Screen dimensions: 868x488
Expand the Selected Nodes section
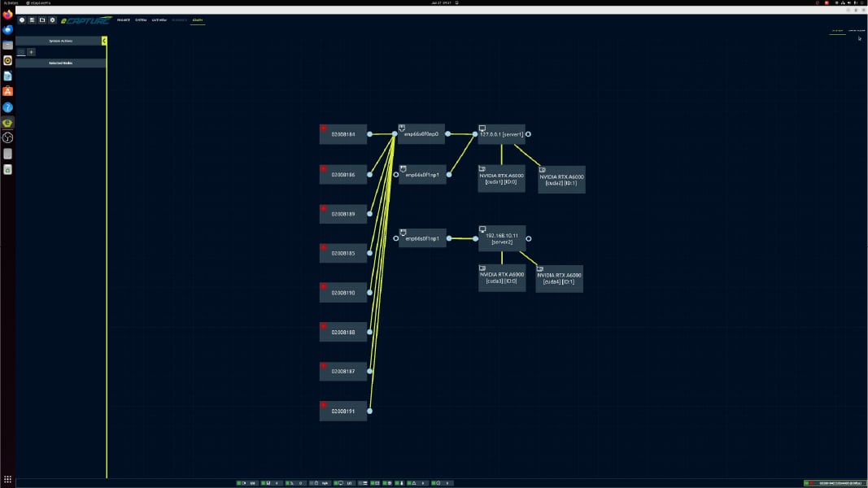pos(61,63)
